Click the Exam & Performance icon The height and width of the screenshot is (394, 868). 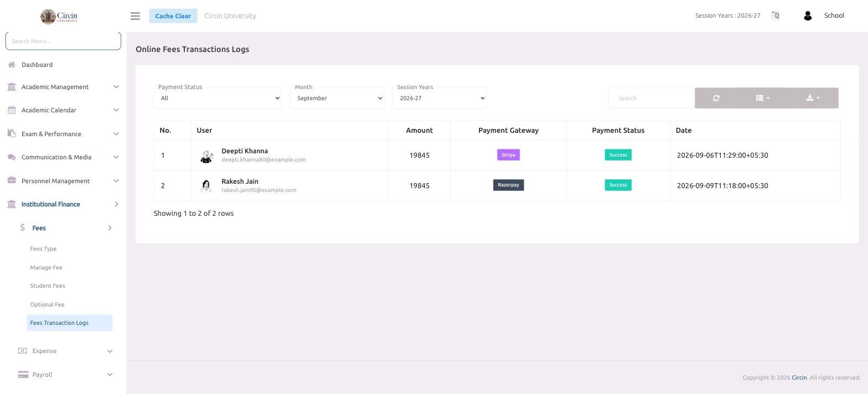(12, 133)
